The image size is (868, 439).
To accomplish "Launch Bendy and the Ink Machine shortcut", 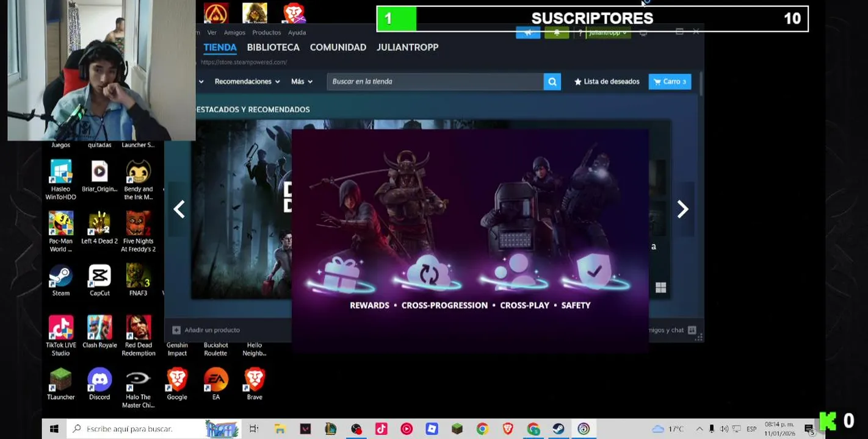I will (x=139, y=179).
